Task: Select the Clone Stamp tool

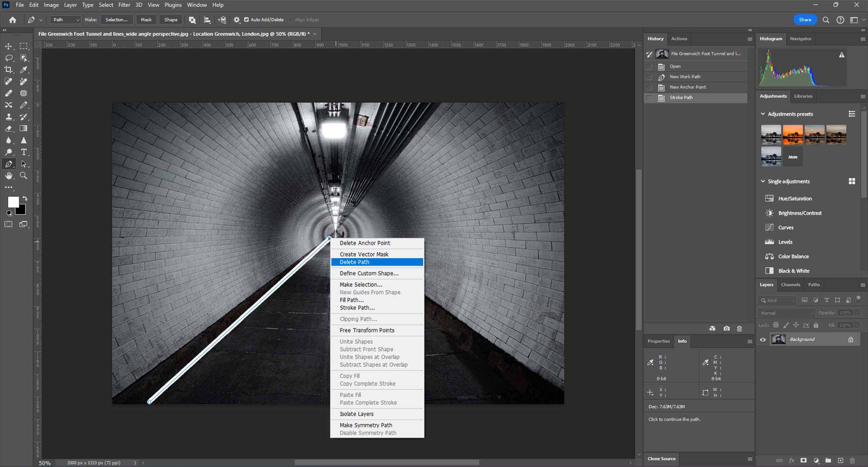Action: point(8,117)
